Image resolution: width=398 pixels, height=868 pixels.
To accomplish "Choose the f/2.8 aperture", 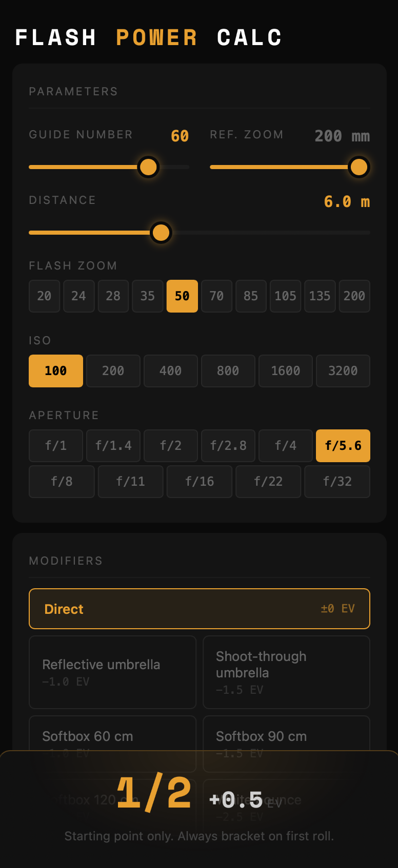I will click(228, 446).
